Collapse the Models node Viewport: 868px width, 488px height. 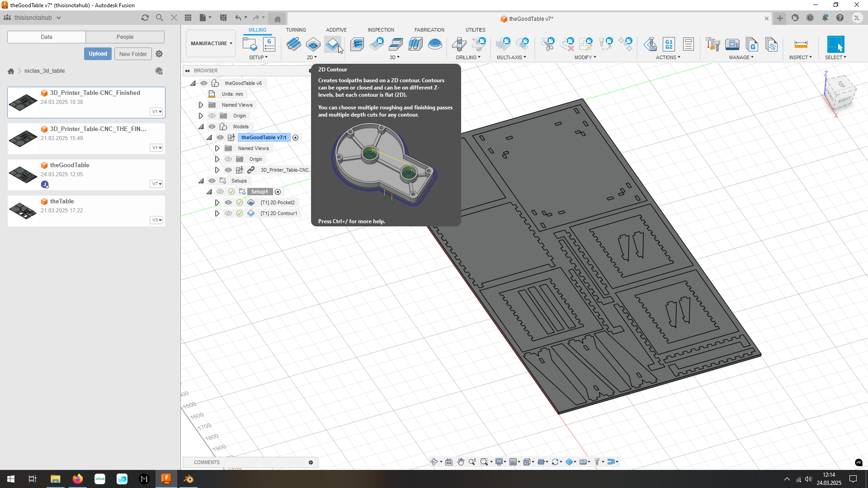tap(201, 127)
